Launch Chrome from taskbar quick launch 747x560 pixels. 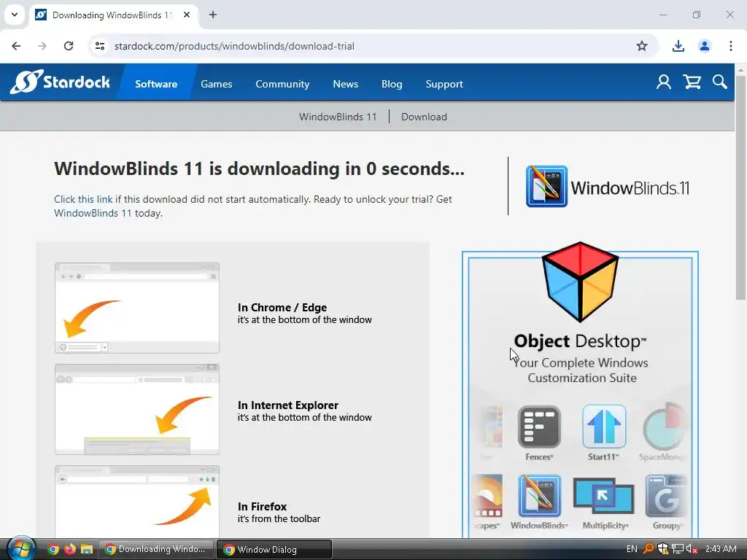click(x=53, y=549)
